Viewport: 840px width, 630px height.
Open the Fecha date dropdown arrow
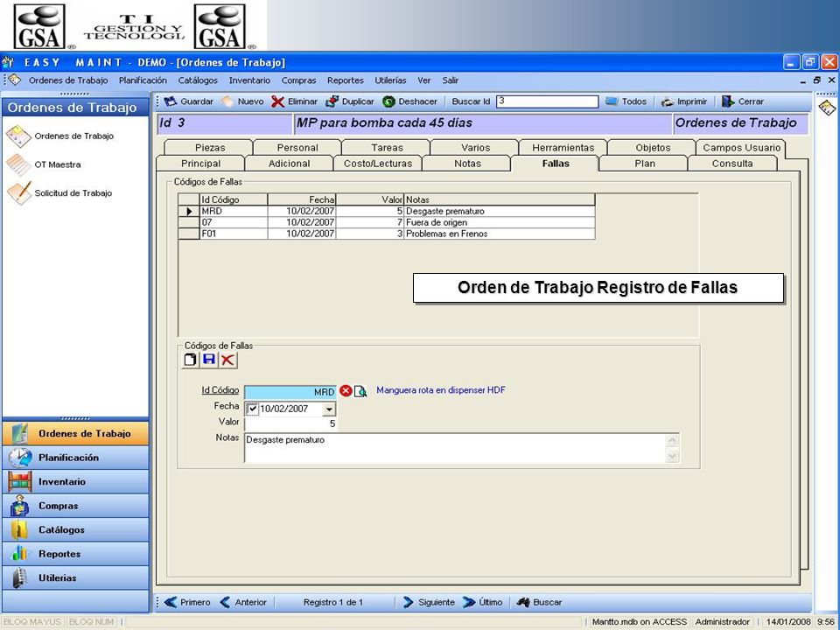pos(330,409)
